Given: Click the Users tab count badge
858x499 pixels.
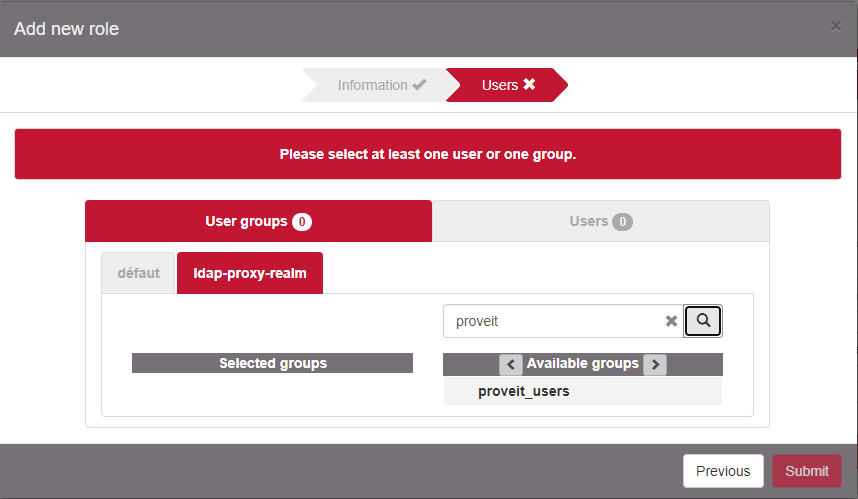Looking at the screenshot, I should point(622,221).
